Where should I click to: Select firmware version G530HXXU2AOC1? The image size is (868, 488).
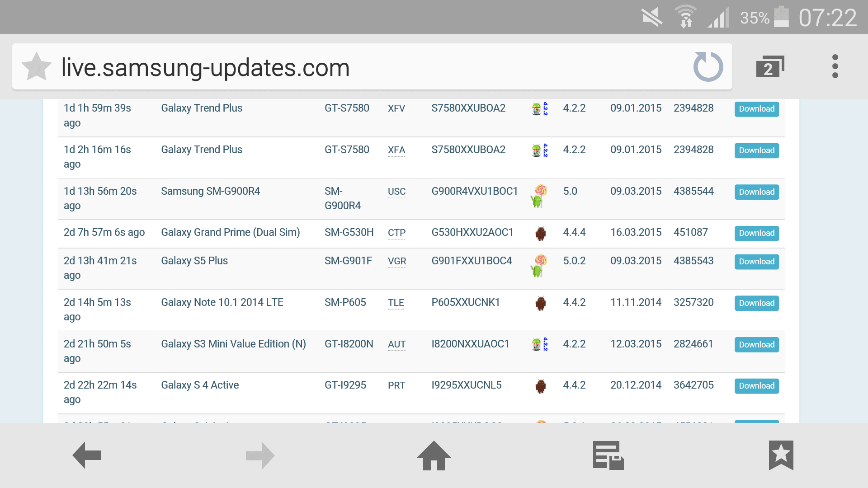pyautogui.click(x=472, y=232)
